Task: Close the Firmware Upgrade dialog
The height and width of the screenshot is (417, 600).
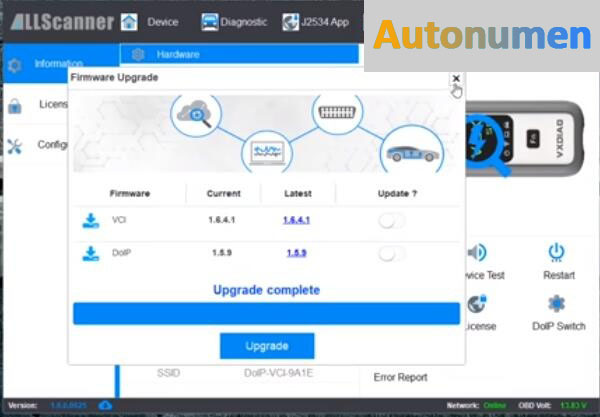Action: coord(456,78)
